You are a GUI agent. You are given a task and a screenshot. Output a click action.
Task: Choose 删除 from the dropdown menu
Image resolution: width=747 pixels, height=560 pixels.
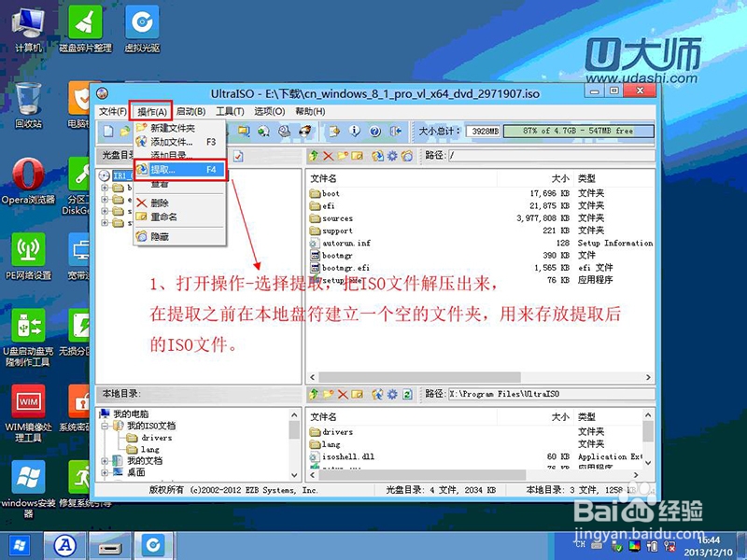coord(179,203)
